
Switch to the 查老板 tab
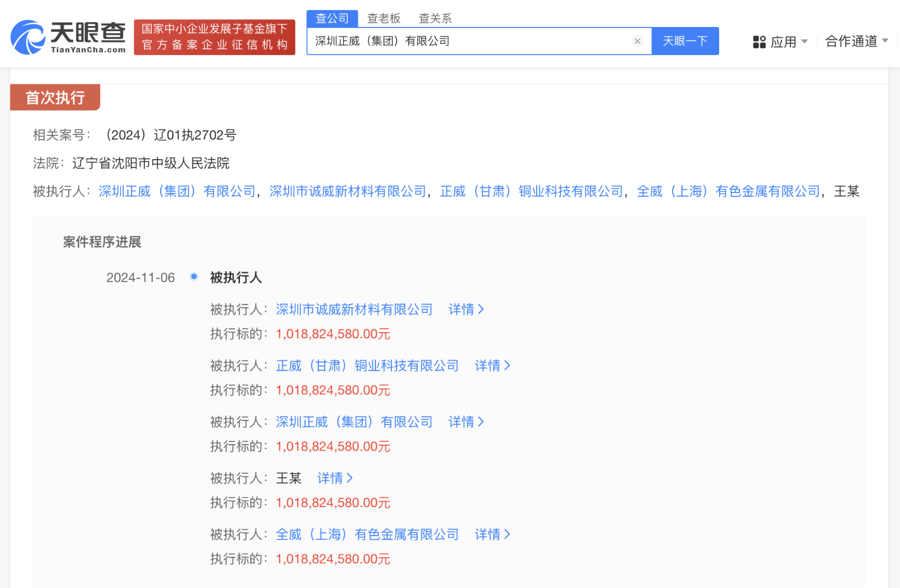pos(384,19)
